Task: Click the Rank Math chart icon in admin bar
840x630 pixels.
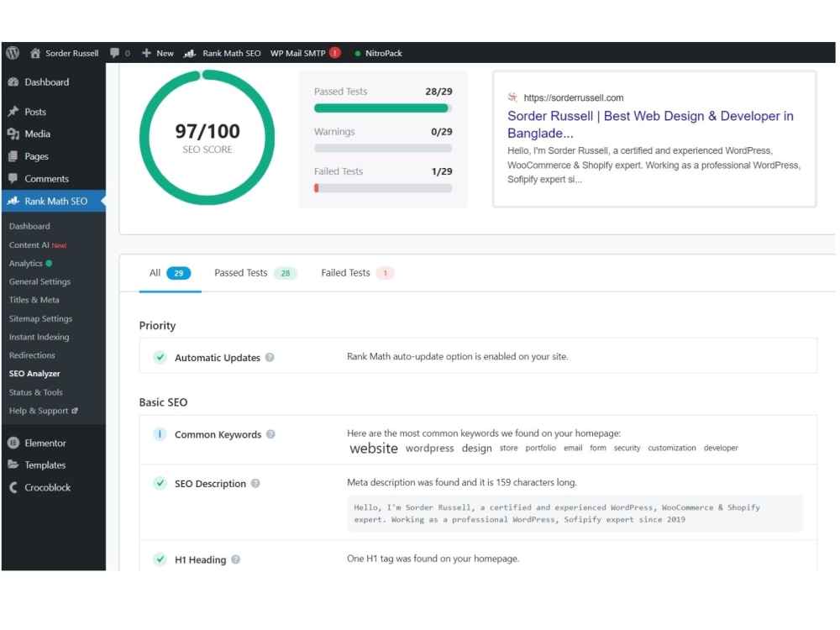Action: click(x=190, y=53)
